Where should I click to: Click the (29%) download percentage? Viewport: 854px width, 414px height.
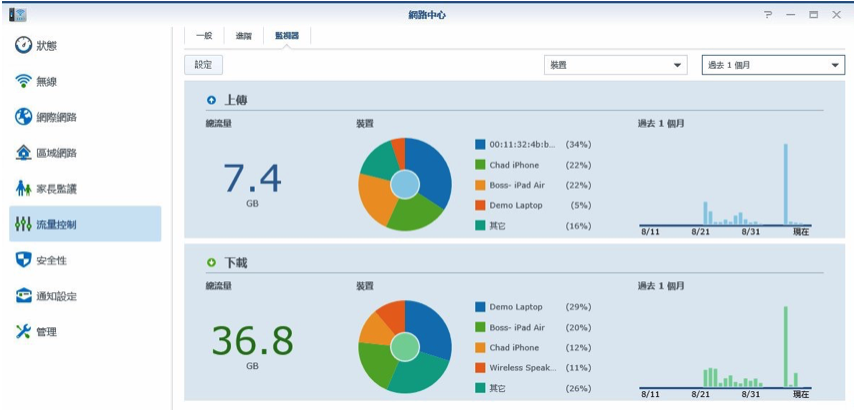click(578, 307)
